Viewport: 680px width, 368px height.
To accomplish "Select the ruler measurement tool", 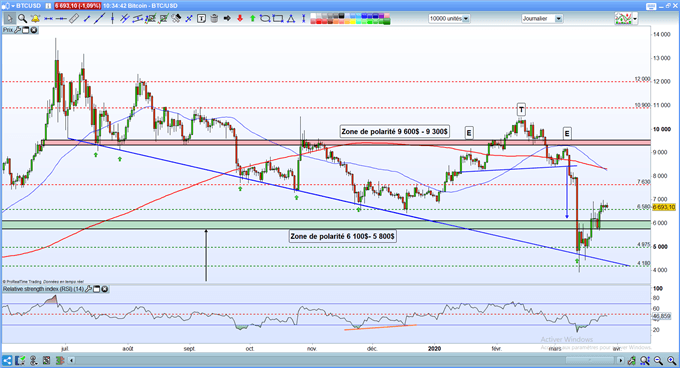I will [x=74, y=18].
